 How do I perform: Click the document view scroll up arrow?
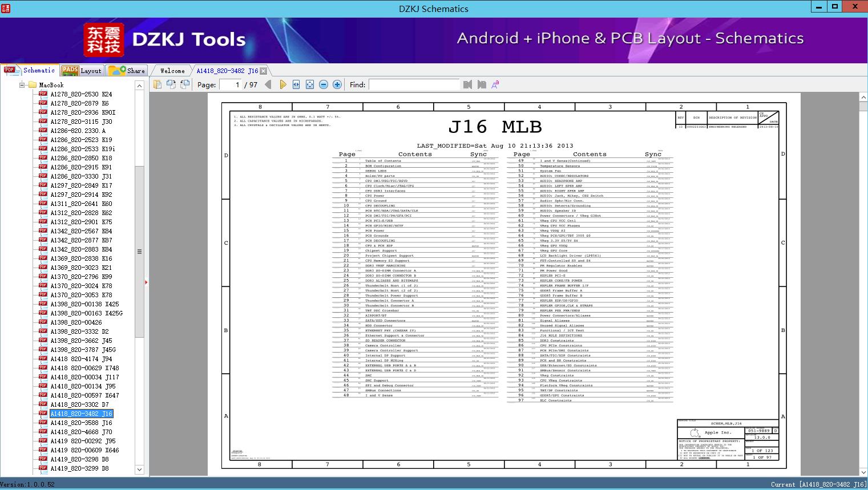click(863, 98)
